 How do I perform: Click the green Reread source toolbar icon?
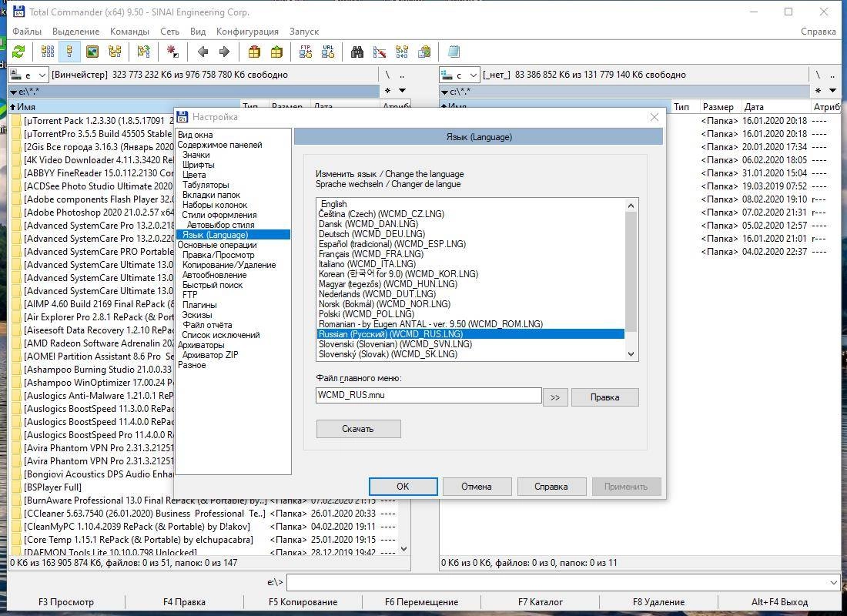[x=19, y=52]
